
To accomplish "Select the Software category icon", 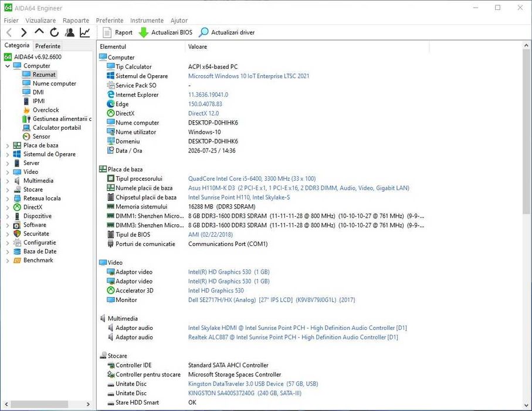I will pyautogui.click(x=17, y=224).
